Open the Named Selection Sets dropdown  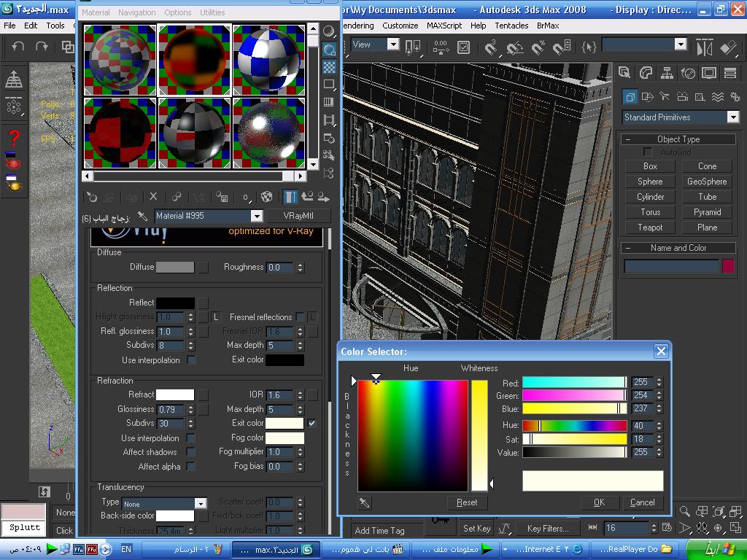[x=681, y=44]
